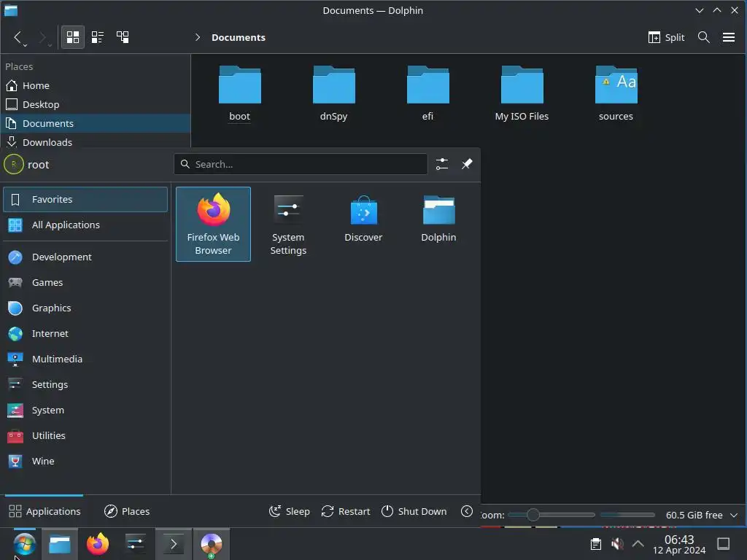Open Dolphin from the taskbar
Image resolution: width=747 pixels, height=560 pixels.
click(60, 544)
